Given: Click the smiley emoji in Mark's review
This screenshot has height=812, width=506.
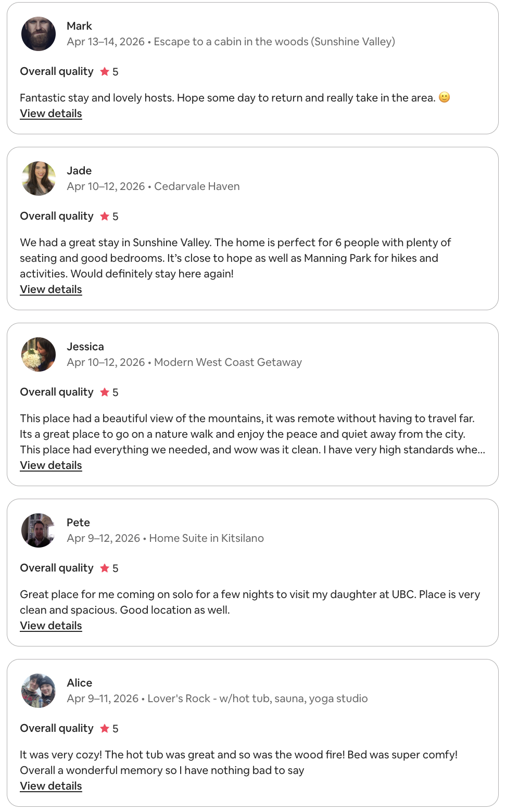Looking at the screenshot, I should coord(444,97).
